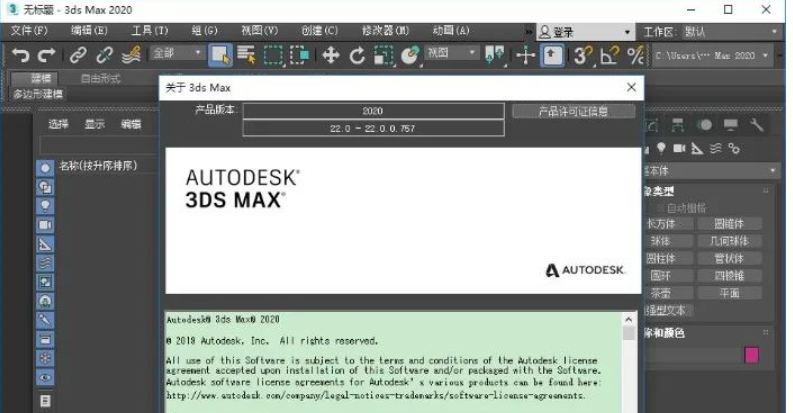Image resolution: width=793 pixels, height=413 pixels.
Task: Toggle keyboard shortcut override button
Action: click(552, 55)
